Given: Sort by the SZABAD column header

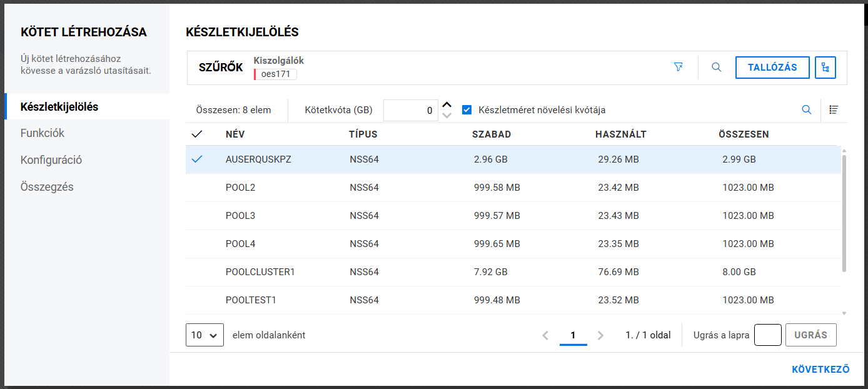Looking at the screenshot, I should click(x=492, y=134).
